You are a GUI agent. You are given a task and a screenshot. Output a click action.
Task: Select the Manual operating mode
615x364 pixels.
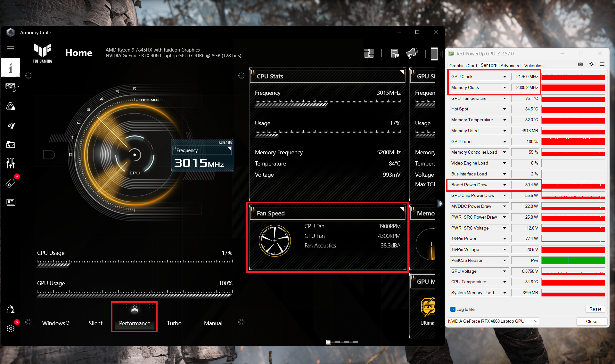point(213,323)
